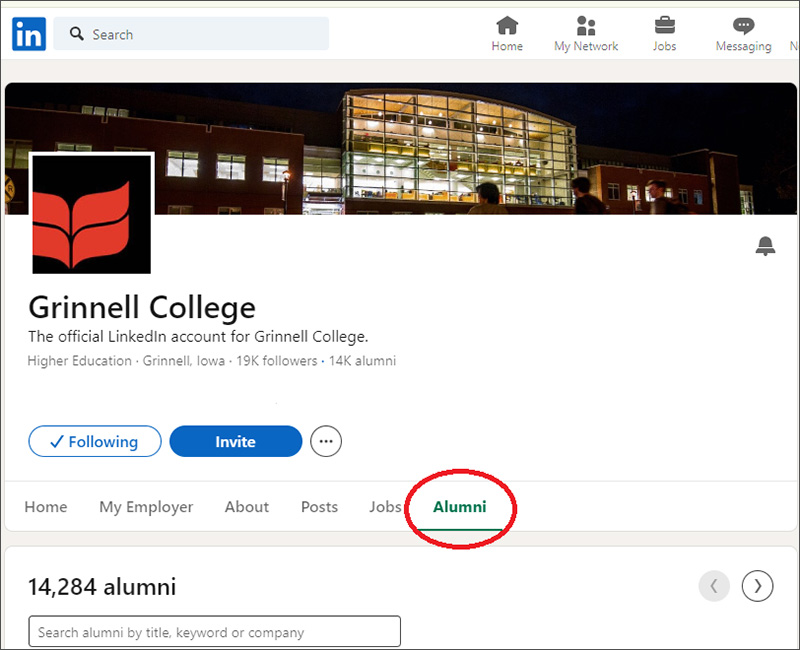Open the Jobs tab on the college page
800x650 pixels.
(x=385, y=507)
